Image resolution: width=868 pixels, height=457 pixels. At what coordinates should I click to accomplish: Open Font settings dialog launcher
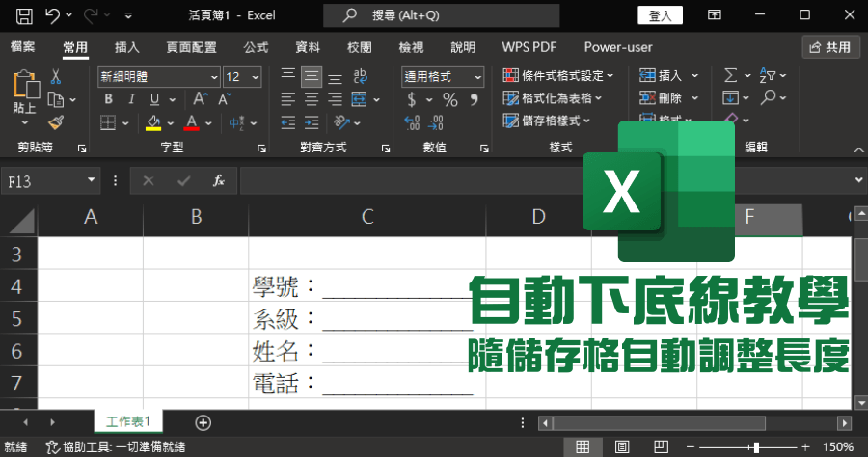click(261, 148)
